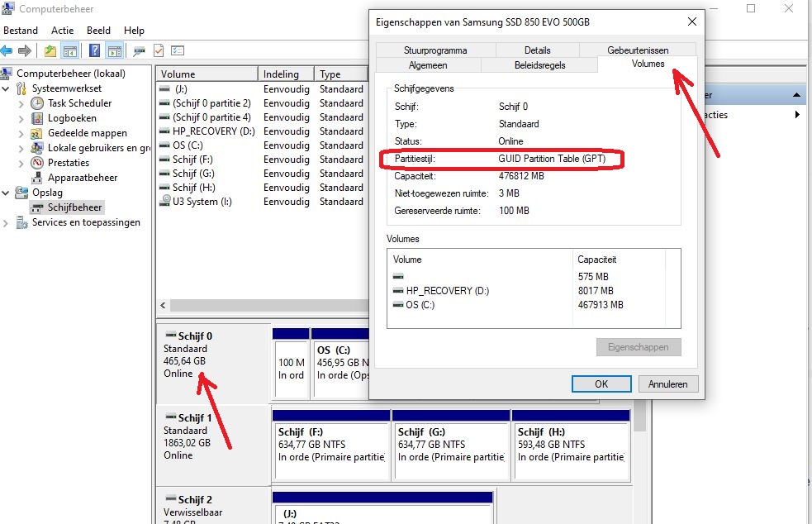Viewport: 812px width, 524px height.
Task: Select OS (C:) in the dialog's Volumes list
Action: (x=420, y=305)
